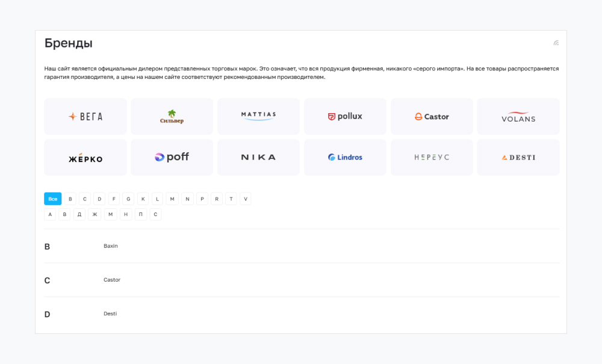Select the Нереус brand logo tile

432,158
